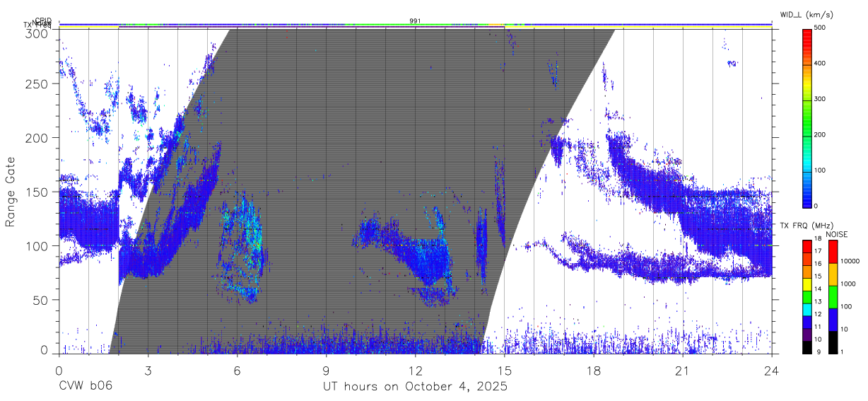Click the UT hours on October 4, 2025 title
This screenshot has height=401, width=868.
pos(415,387)
